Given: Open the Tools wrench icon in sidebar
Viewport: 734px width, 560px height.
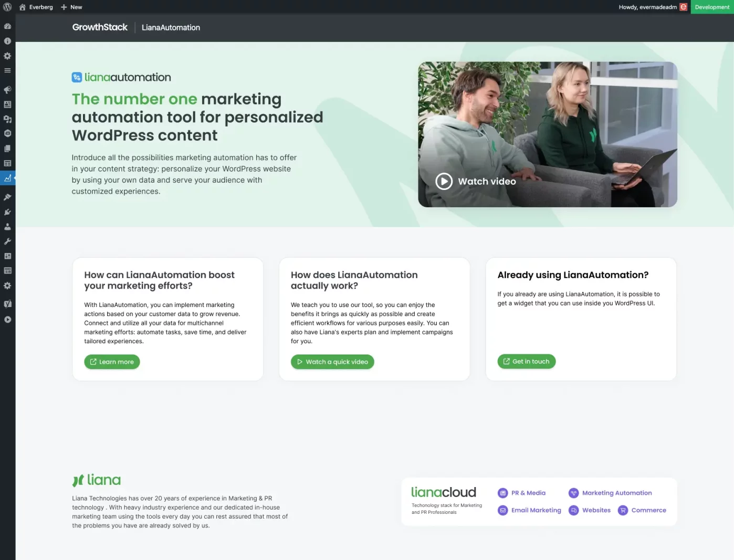Looking at the screenshot, I should tap(7, 241).
